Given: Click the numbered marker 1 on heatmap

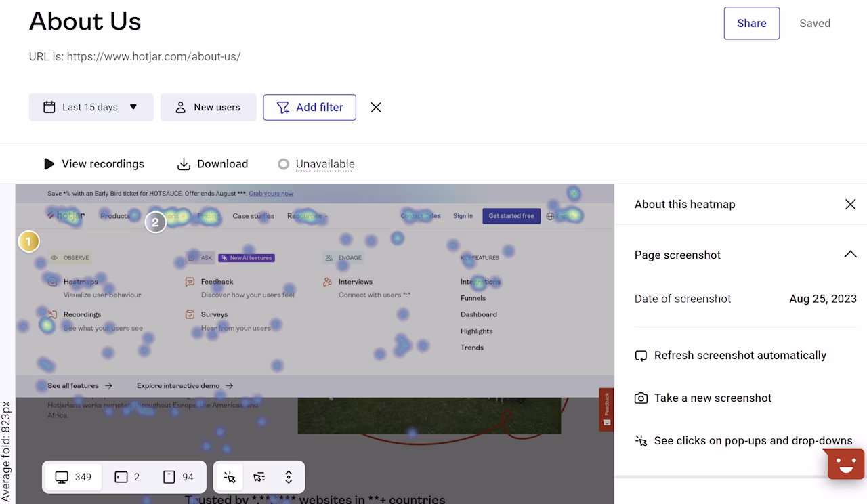Looking at the screenshot, I should point(28,241).
